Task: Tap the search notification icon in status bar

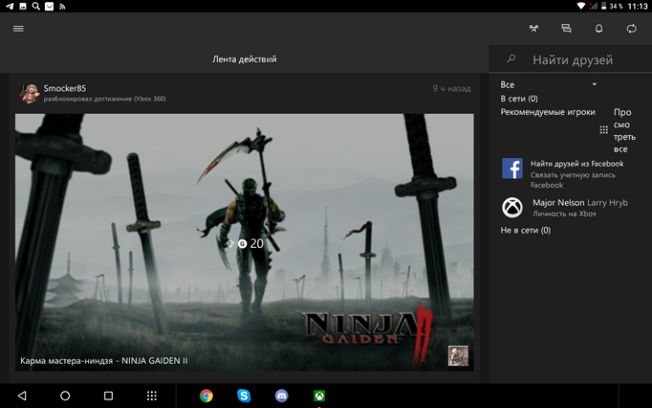Action: click(36, 6)
